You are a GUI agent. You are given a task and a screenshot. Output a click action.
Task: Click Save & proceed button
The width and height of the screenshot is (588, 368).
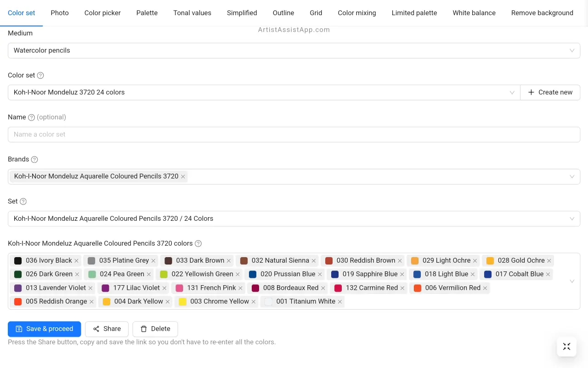[x=45, y=329]
